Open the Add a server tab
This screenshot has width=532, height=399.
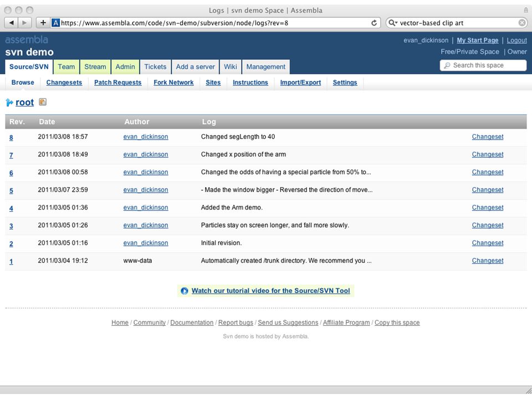pyautogui.click(x=196, y=67)
